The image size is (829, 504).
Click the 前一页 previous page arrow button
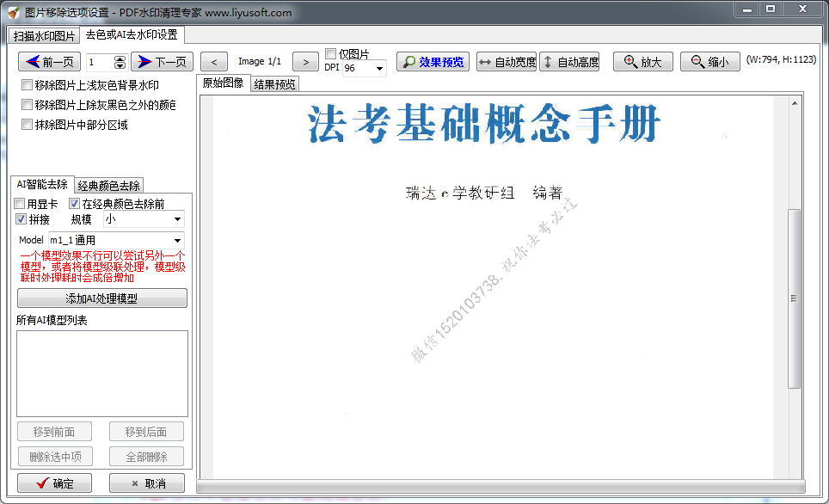tap(50, 62)
